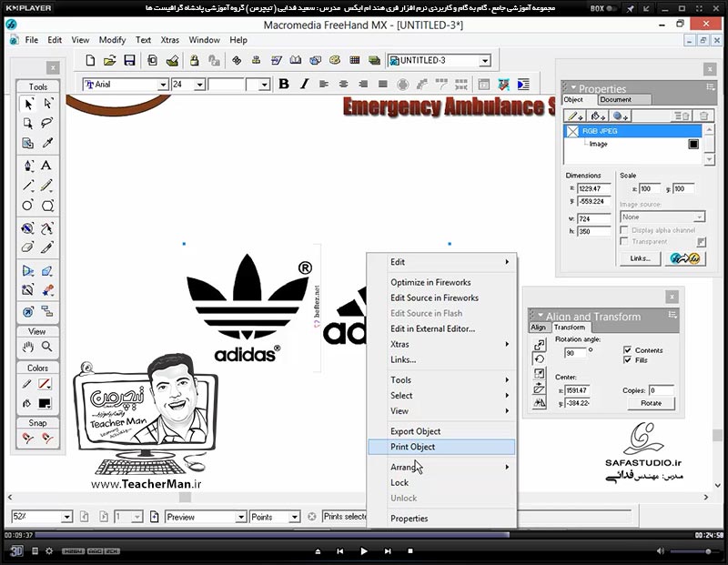This screenshot has height=565, width=728.
Task: Select the Eraser tool
Action: [28, 247]
